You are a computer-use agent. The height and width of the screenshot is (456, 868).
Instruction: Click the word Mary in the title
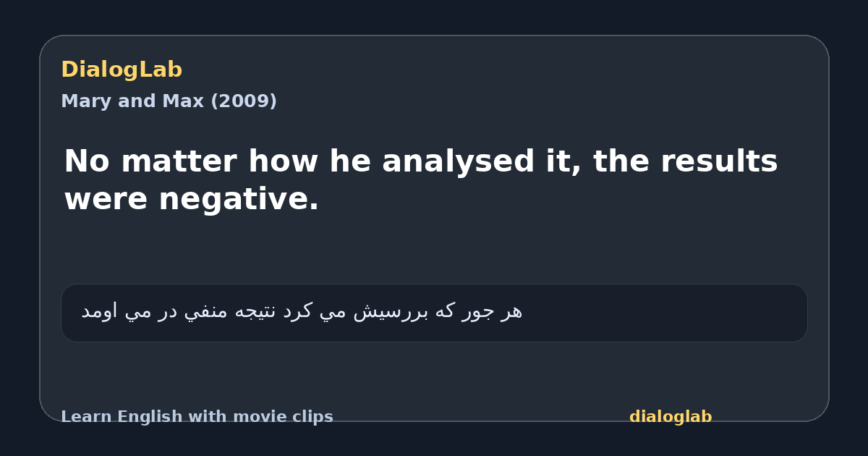[x=82, y=101]
